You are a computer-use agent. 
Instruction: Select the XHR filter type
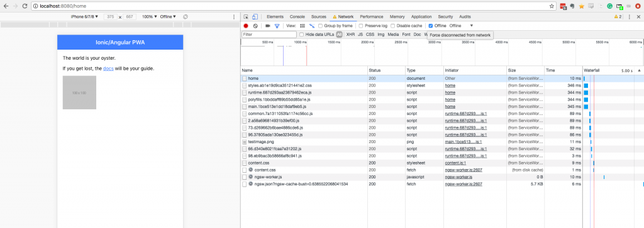pos(350,35)
